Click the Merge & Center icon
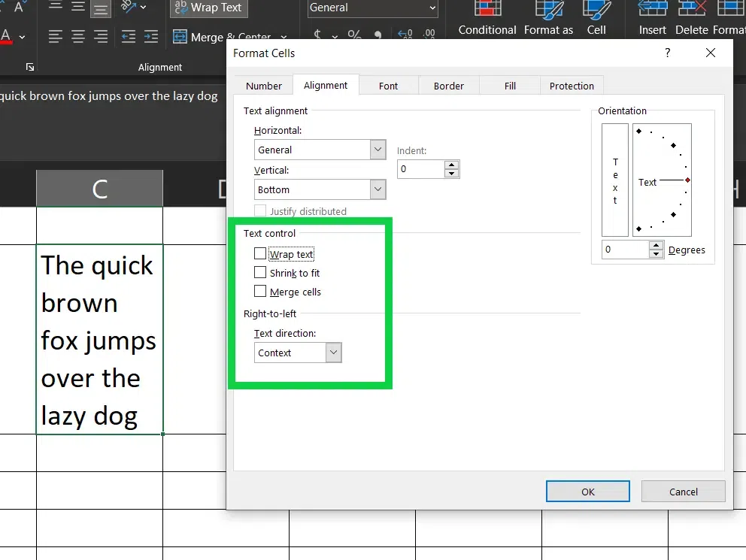The width and height of the screenshot is (746, 560). 180,37
